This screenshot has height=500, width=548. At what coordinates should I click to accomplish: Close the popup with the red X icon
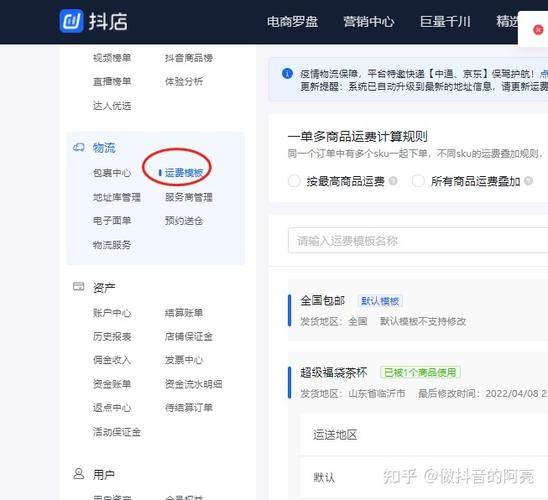point(538,30)
